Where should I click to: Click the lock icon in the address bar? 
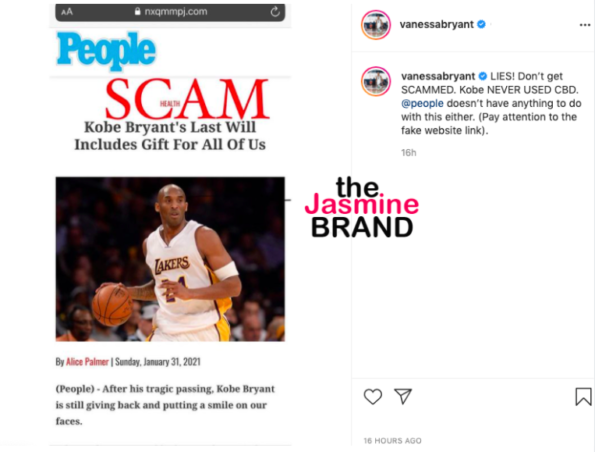coord(137,11)
